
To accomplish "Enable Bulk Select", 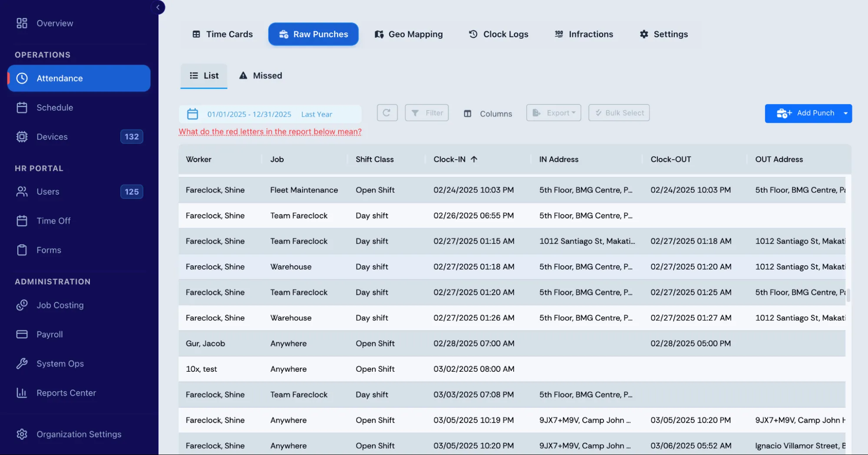I will tap(619, 113).
